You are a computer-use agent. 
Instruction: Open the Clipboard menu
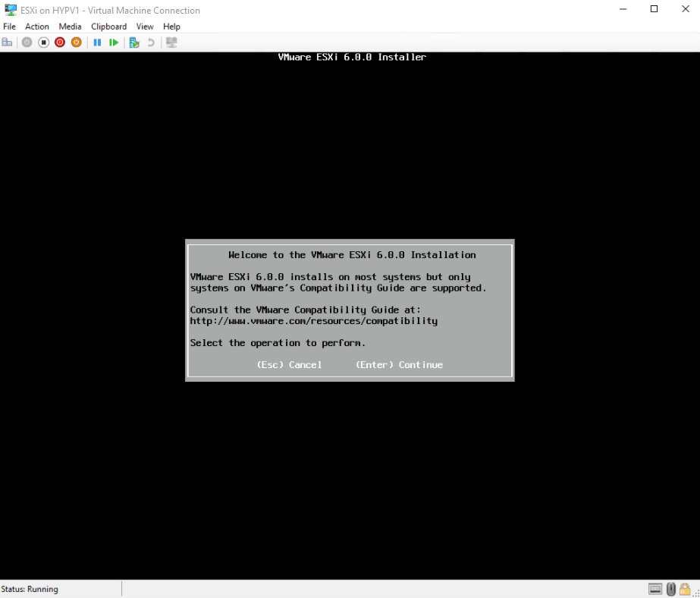point(109,27)
